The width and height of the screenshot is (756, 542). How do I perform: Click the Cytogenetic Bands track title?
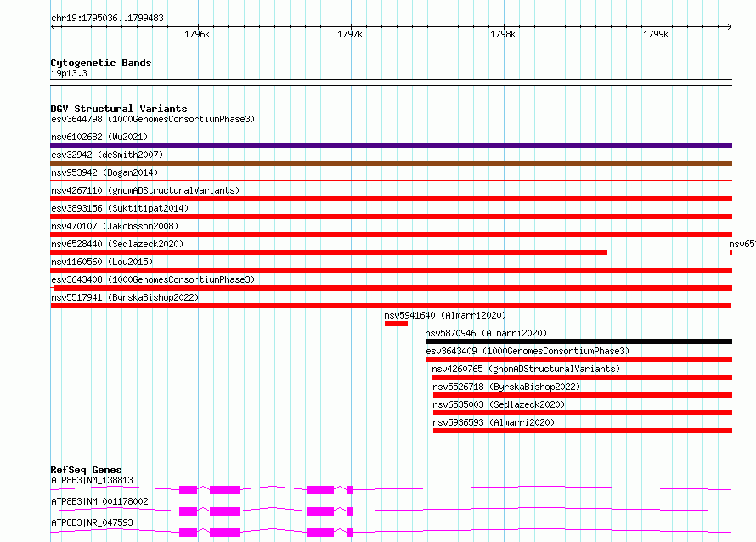[x=101, y=63]
